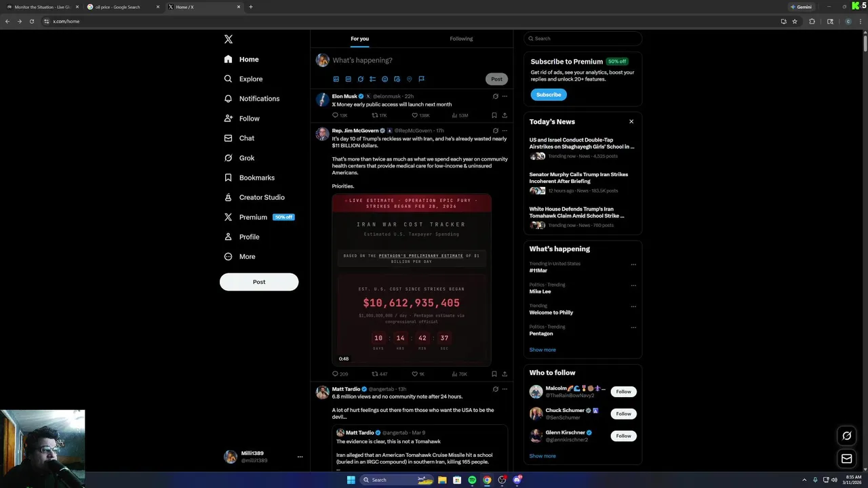Open the floating Grok button

[846, 436]
